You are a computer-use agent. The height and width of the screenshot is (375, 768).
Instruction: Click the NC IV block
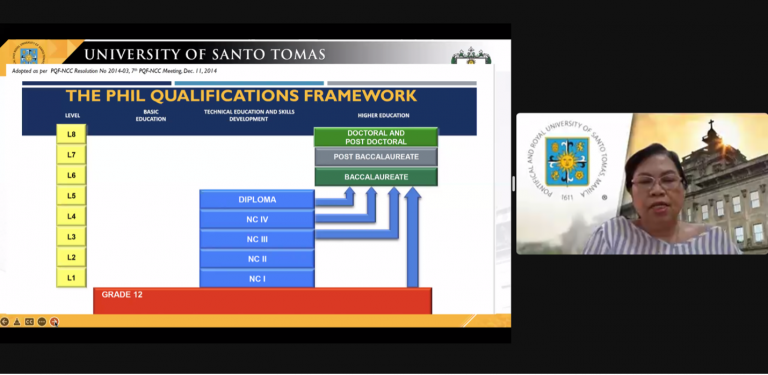(257, 219)
